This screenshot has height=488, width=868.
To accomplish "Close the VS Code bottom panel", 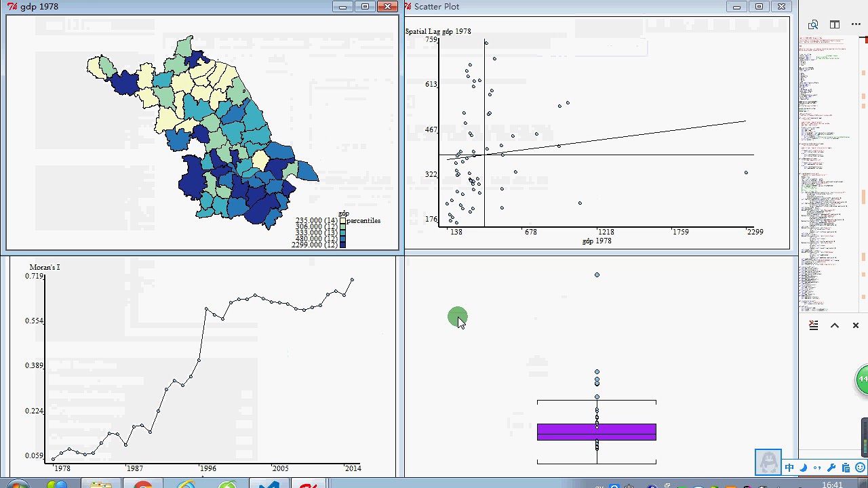I will tap(856, 325).
